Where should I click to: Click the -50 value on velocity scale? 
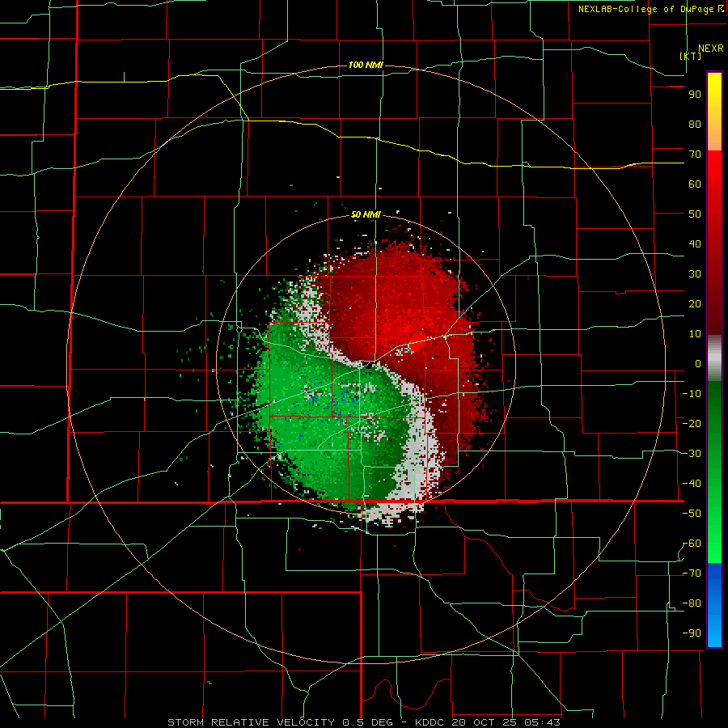tap(692, 514)
